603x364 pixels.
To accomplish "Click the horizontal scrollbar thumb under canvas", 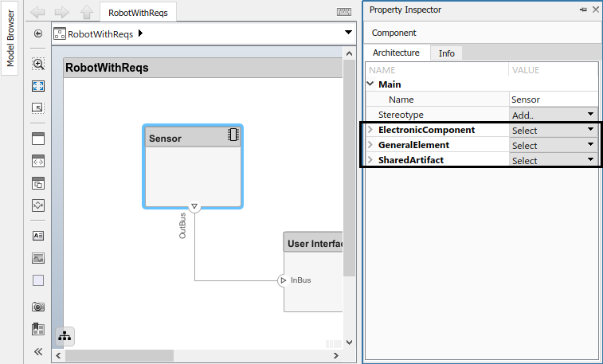I will (x=119, y=355).
